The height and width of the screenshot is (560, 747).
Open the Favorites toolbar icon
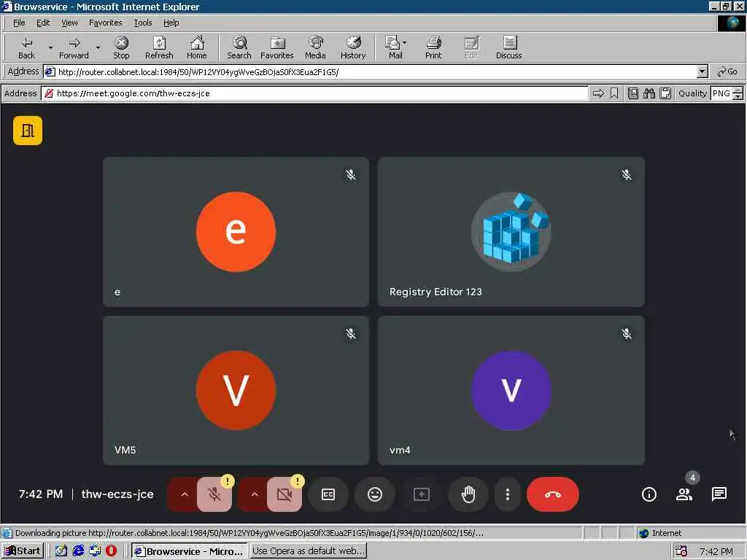(276, 47)
